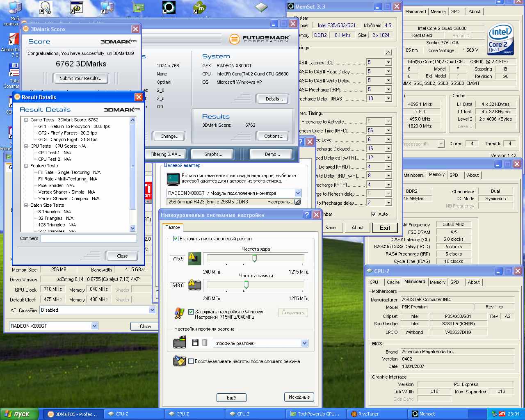Open RAS# to CAS# Read Delay dropdown
This screenshot has height=420, width=525.
388,71
